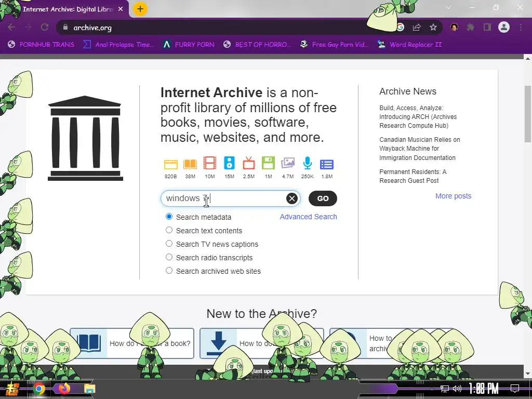Open the Word Replacer II bookmark
The height and width of the screenshot is (399, 532).
(410, 45)
